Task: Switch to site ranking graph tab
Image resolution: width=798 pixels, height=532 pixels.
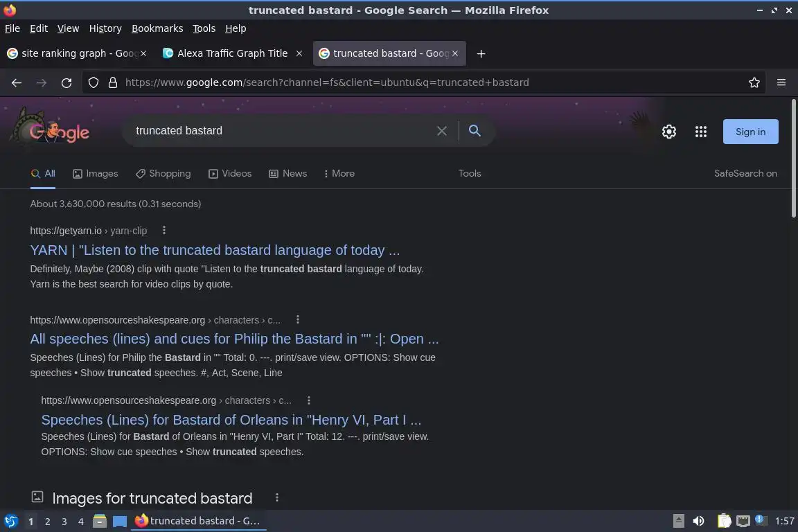Action: tap(76, 53)
